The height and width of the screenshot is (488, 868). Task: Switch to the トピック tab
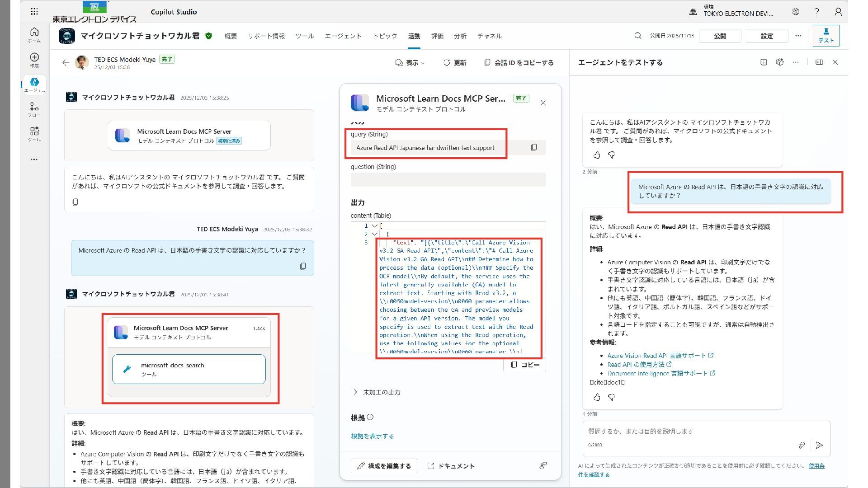pyautogui.click(x=385, y=36)
